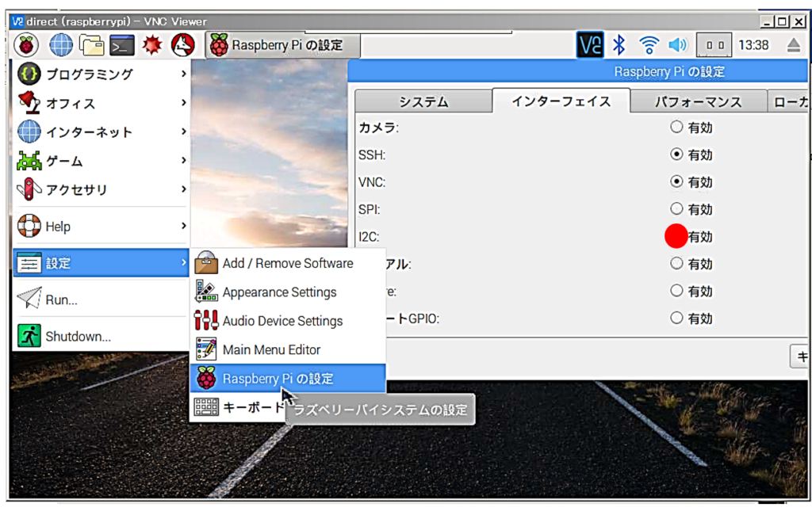
Task: Open the Wolfram wolf icon
Action: coord(183,45)
